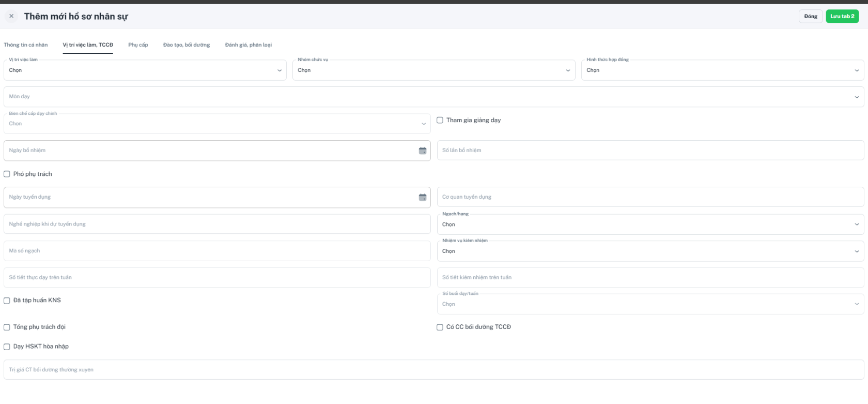
Task: Expand the Ngạch/hạng dropdown
Action: tap(650, 225)
